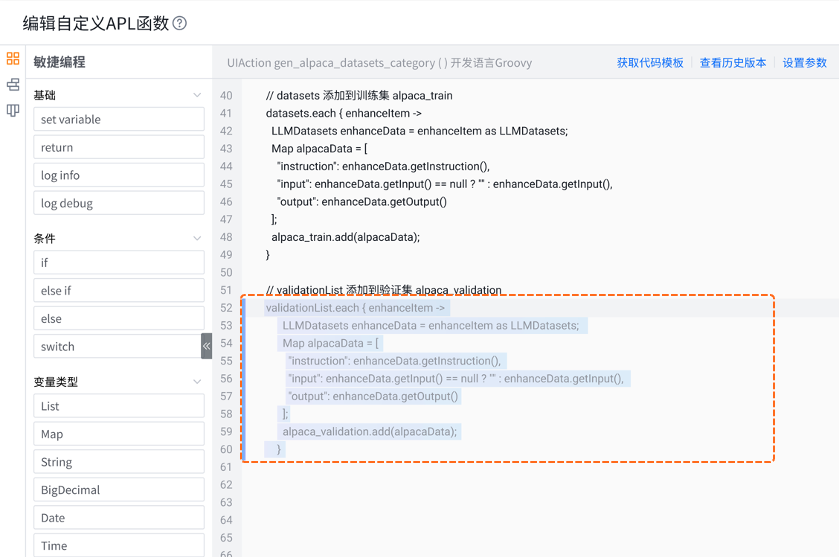This screenshot has height=557, width=839.
Task: Choose the 'Map' variable type
Action: 118,434
